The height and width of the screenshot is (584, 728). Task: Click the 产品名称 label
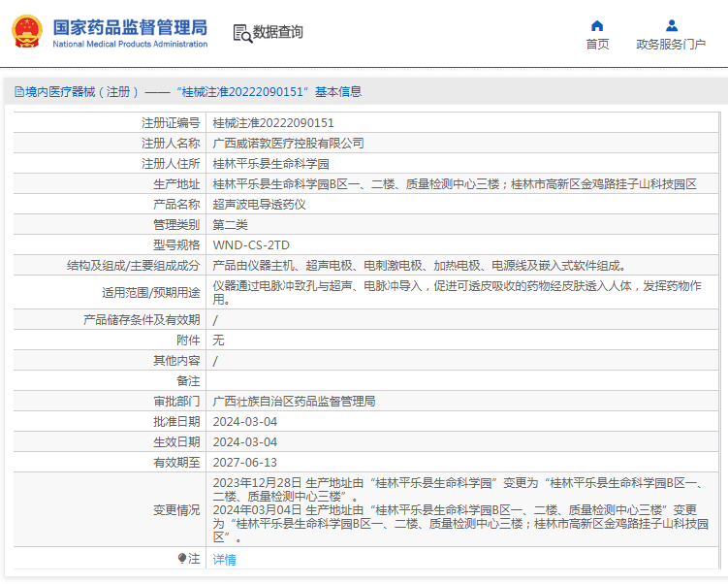pos(176,205)
